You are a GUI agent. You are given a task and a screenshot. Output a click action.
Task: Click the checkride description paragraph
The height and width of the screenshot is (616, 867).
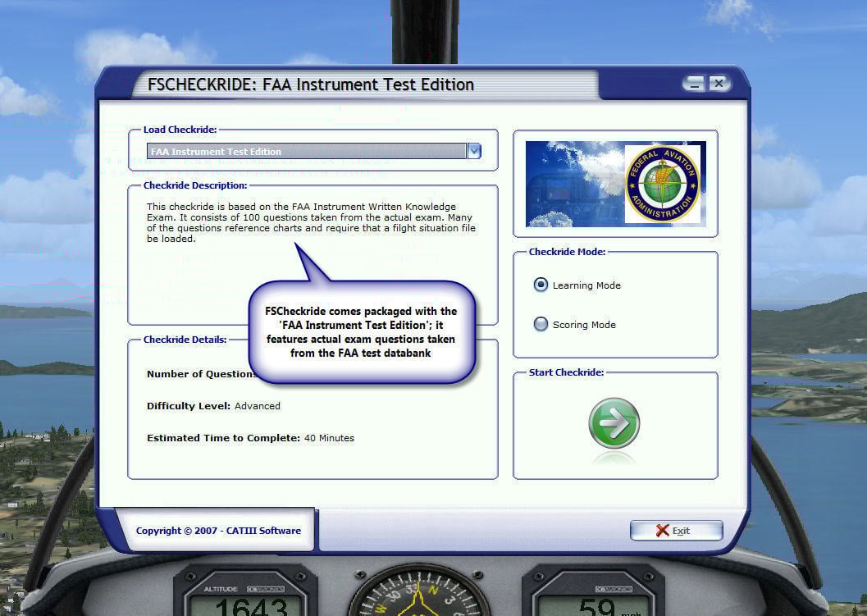[311, 222]
